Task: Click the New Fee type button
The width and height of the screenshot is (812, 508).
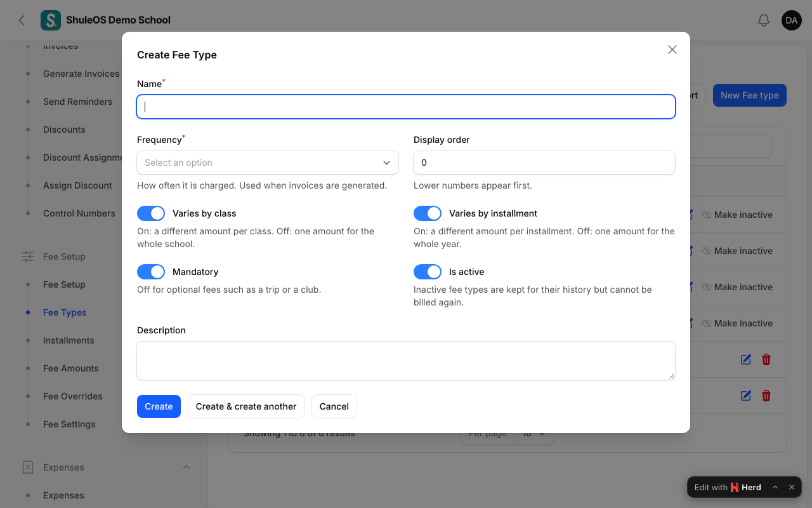Action: pos(750,95)
